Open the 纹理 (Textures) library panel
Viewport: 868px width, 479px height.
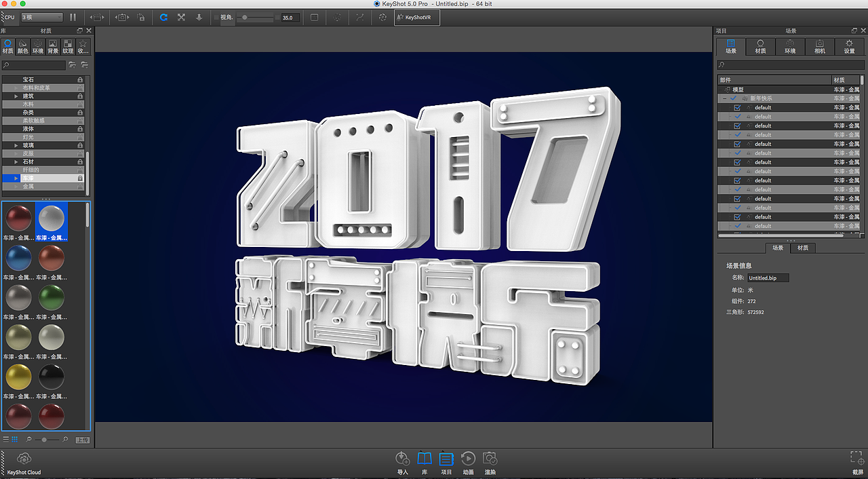(x=67, y=47)
